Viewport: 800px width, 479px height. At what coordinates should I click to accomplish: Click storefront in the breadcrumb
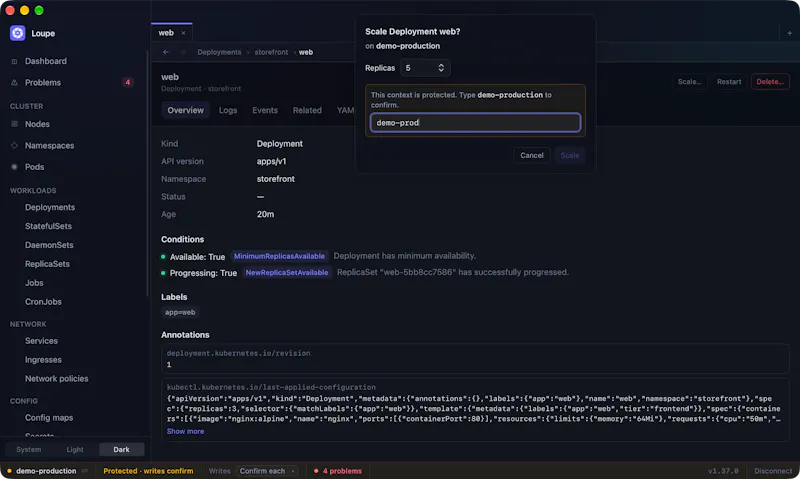click(x=271, y=52)
